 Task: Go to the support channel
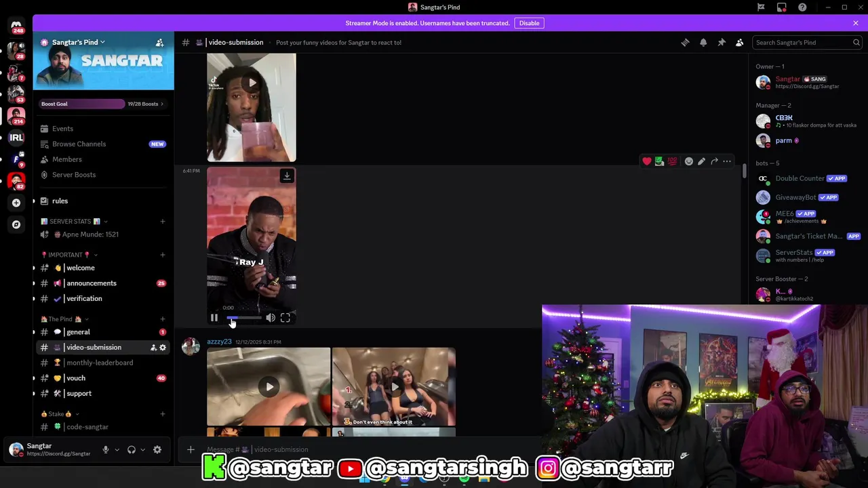[103, 394]
